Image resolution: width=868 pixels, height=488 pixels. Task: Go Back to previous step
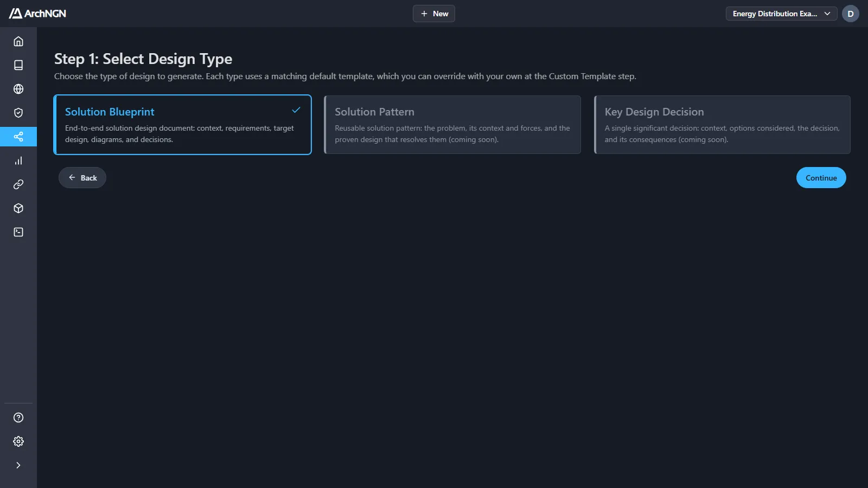(82, 178)
